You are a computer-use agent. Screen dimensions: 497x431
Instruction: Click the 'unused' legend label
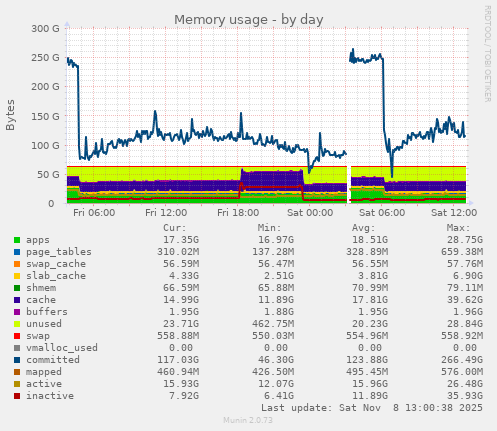tap(44, 324)
